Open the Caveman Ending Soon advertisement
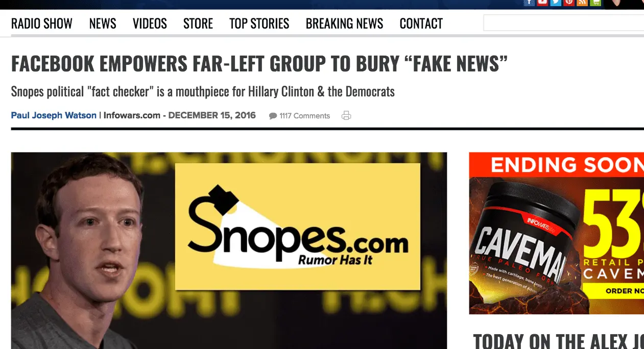The width and height of the screenshot is (644, 349). [557, 233]
